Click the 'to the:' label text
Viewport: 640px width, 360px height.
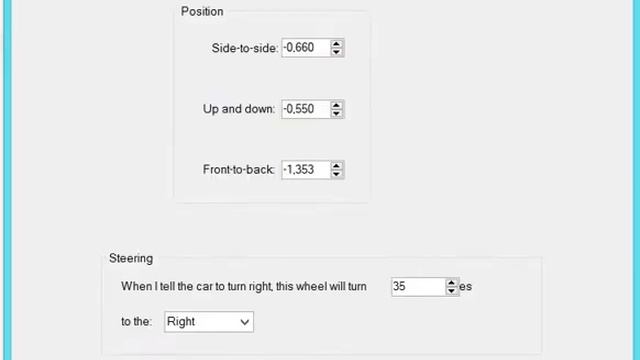click(136, 322)
